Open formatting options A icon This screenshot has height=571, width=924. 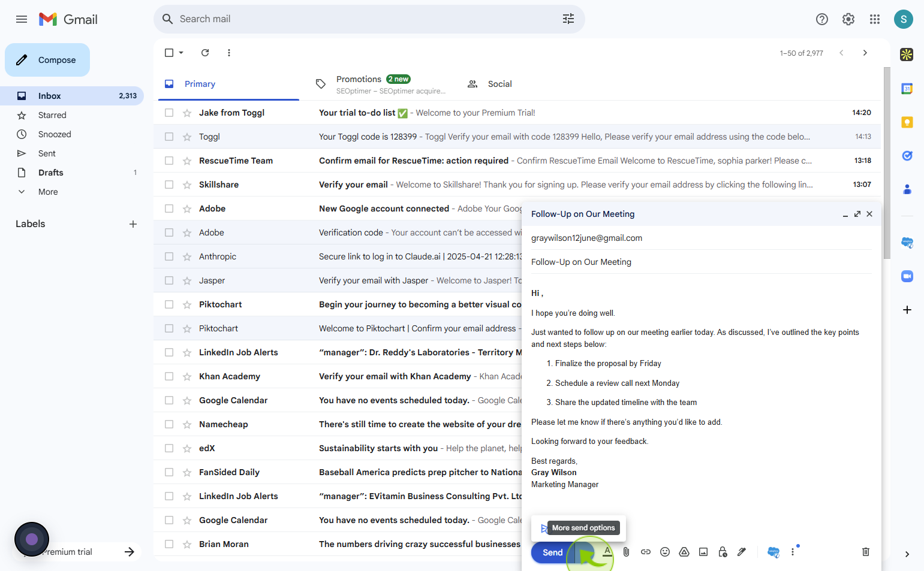(607, 552)
